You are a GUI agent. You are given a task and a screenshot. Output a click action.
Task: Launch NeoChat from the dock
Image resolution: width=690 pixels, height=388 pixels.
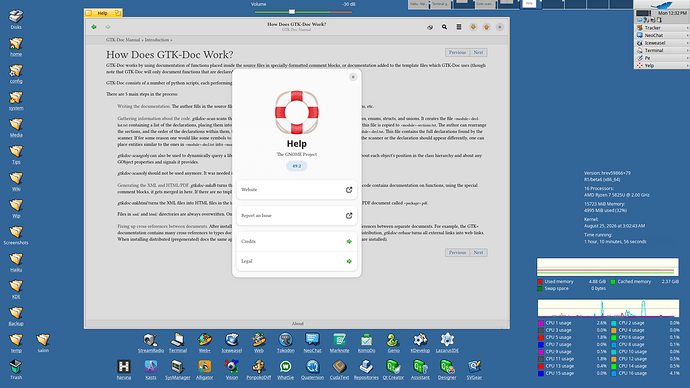pyautogui.click(x=312, y=343)
